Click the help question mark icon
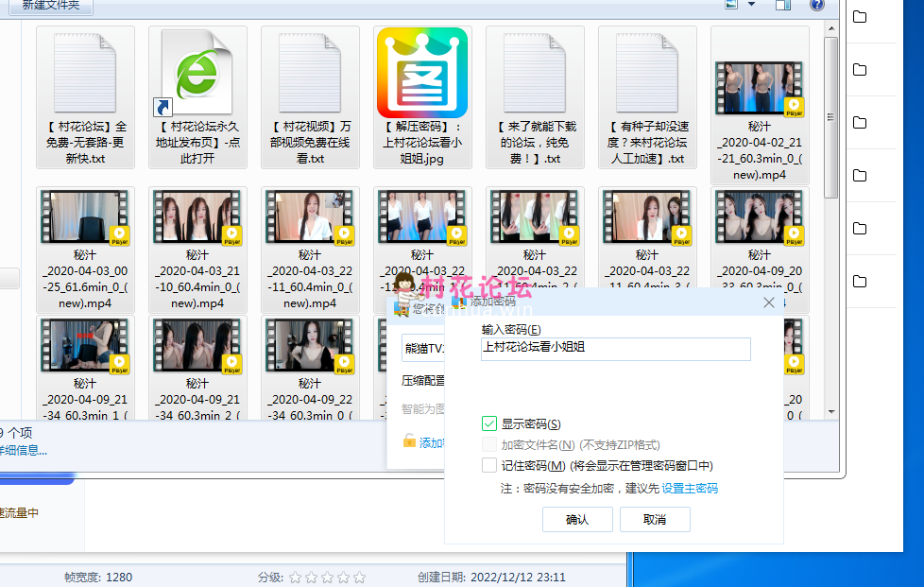924x587 pixels. pos(816,5)
